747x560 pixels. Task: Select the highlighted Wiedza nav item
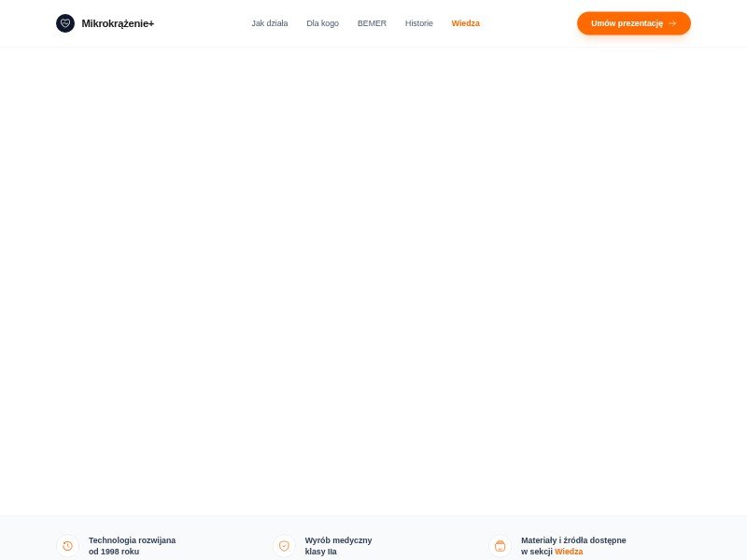(465, 23)
